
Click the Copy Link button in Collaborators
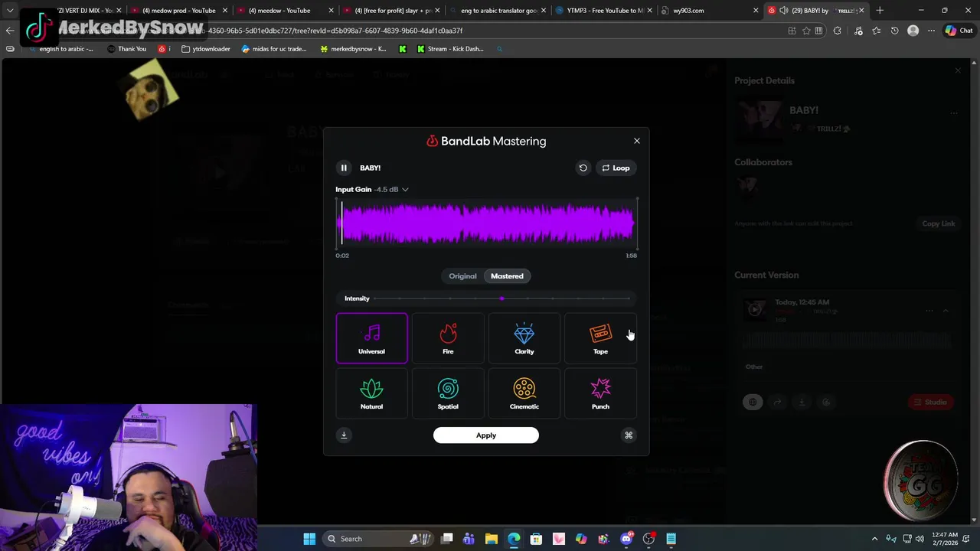(x=938, y=223)
